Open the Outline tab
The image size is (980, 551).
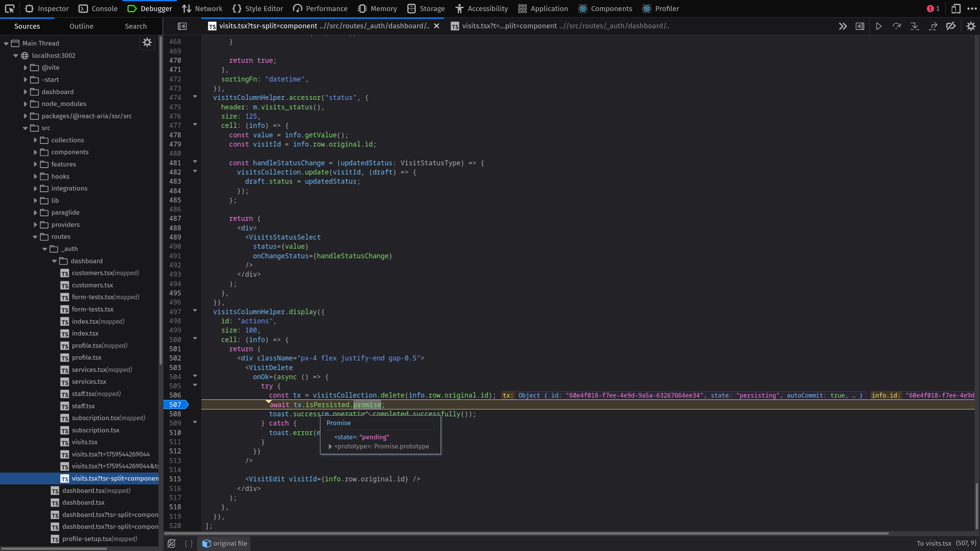[81, 26]
